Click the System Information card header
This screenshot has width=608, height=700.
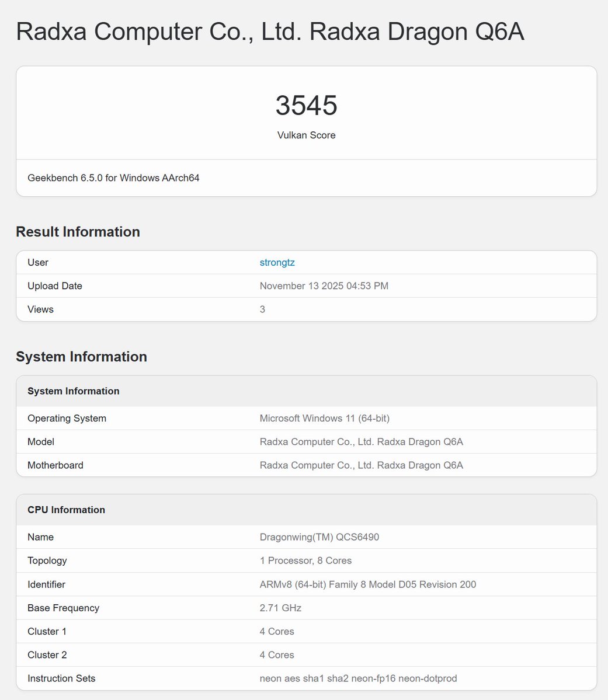(73, 391)
